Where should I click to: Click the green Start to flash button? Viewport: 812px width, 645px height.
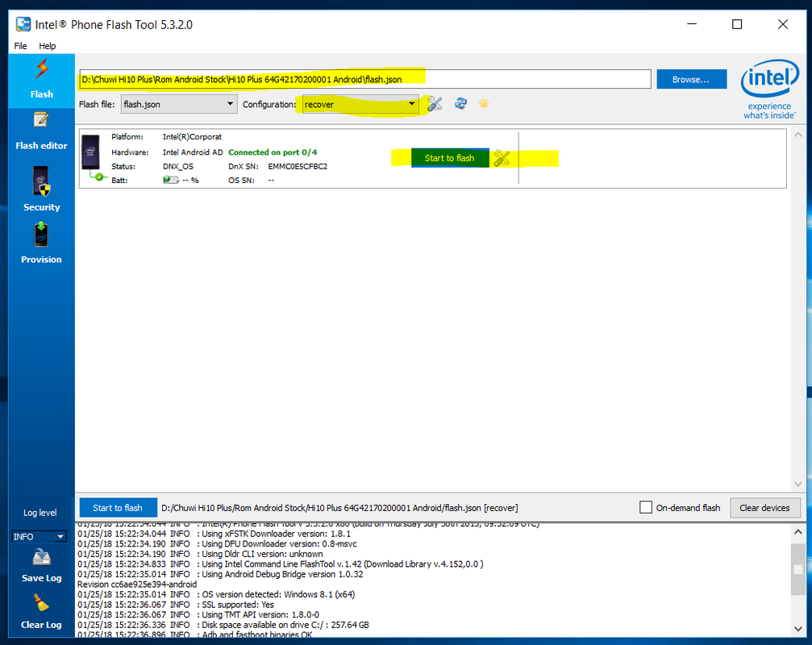click(449, 158)
